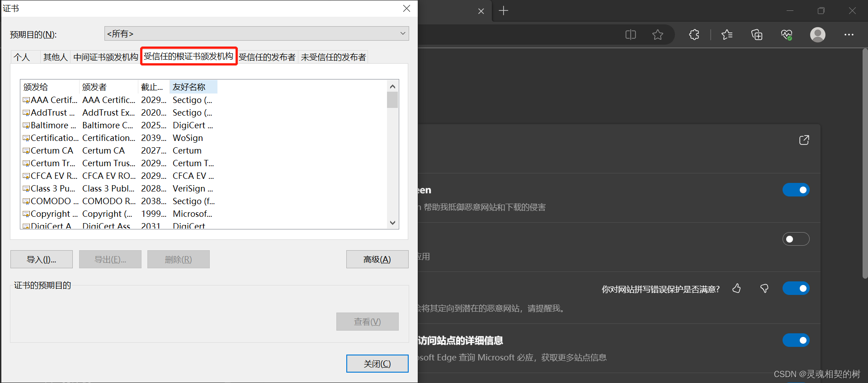This screenshot has height=383, width=868.
Task: Open Edge favorites list icon
Action: tap(727, 35)
